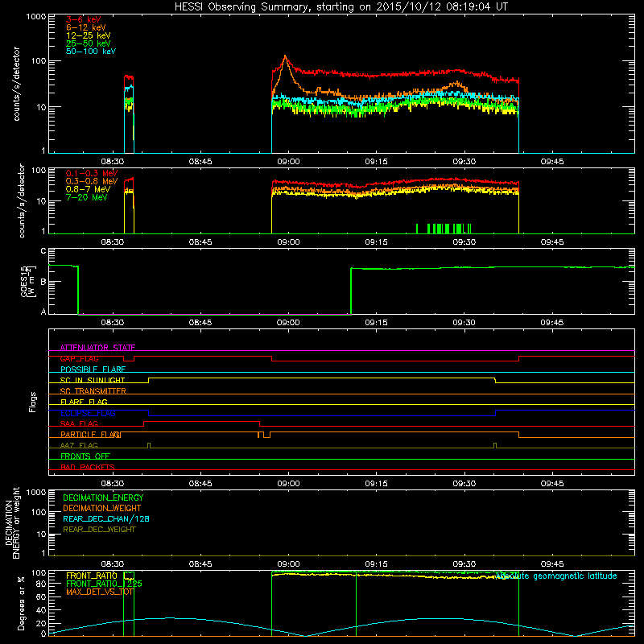The height and width of the screenshot is (644, 644).
Task: Select the SAA_FLAG label
Action: [x=79, y=424]
